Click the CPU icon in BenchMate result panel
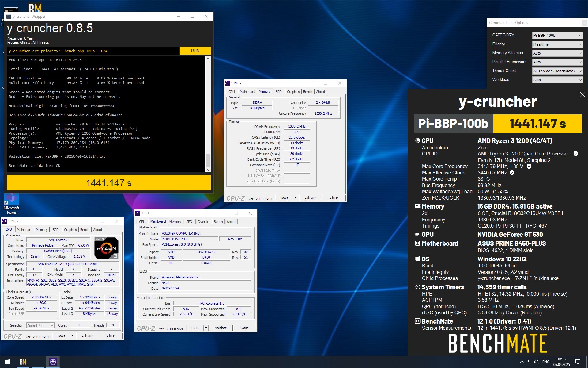The width and height of the screenshot is (588, 368). click(417, 140)
